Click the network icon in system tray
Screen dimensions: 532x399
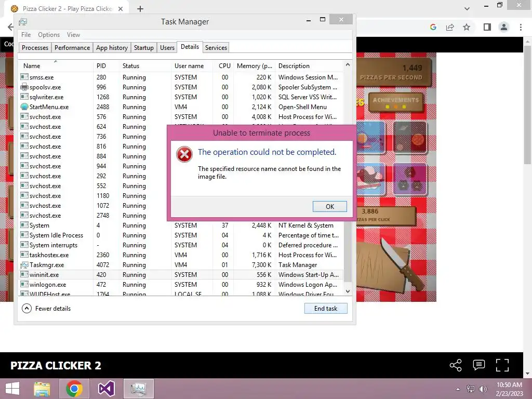(x=471, y=389)
